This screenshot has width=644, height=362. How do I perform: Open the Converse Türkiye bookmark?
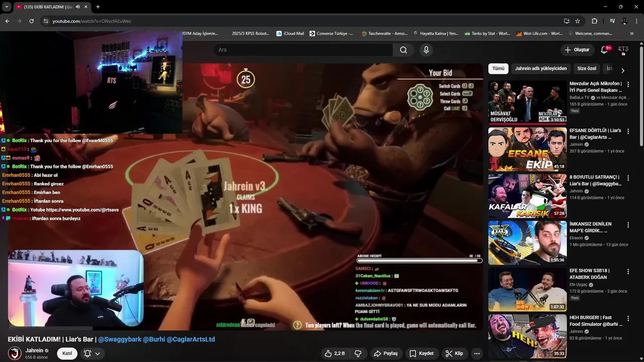[332, 34]
